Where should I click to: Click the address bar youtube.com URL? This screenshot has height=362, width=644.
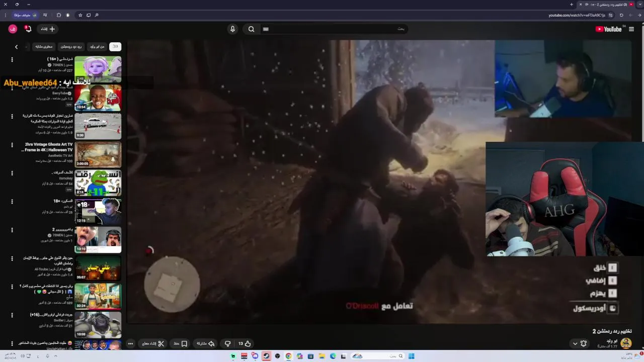(577, 15)
